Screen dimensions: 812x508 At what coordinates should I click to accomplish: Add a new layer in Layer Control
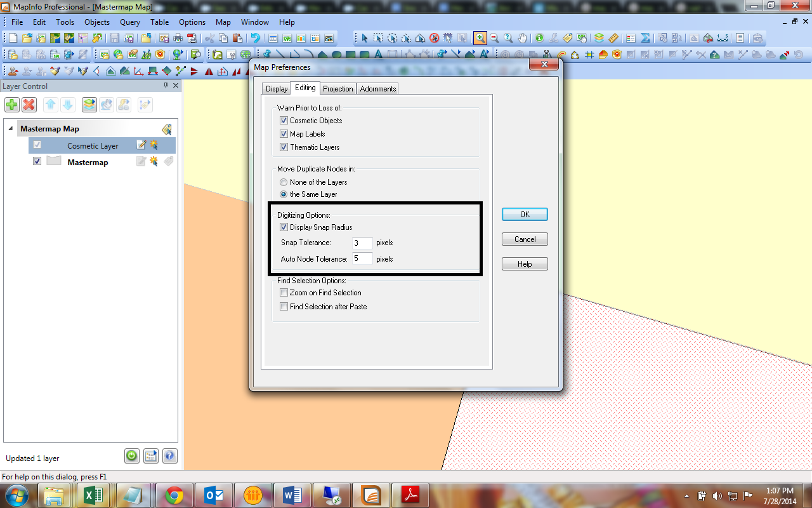coord(11,104)
